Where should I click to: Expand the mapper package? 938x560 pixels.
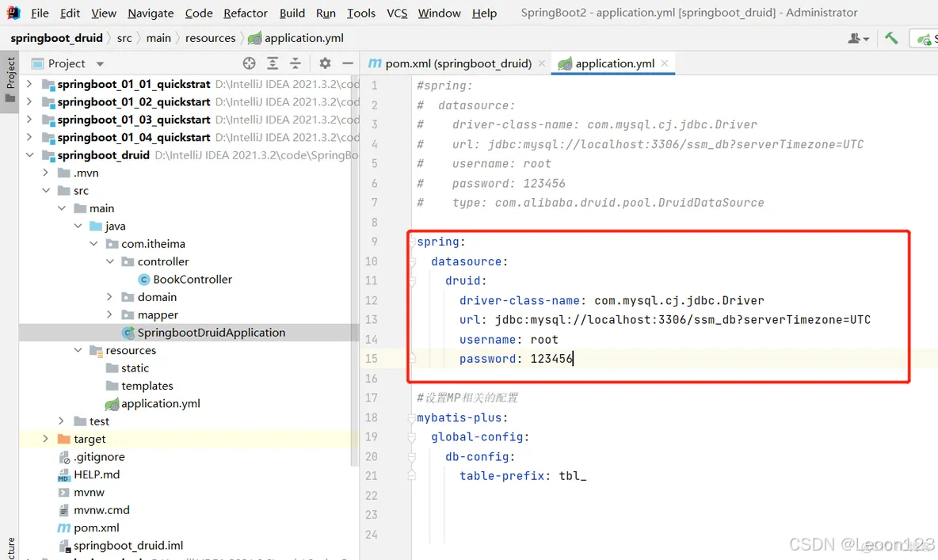tap(109, 314)
